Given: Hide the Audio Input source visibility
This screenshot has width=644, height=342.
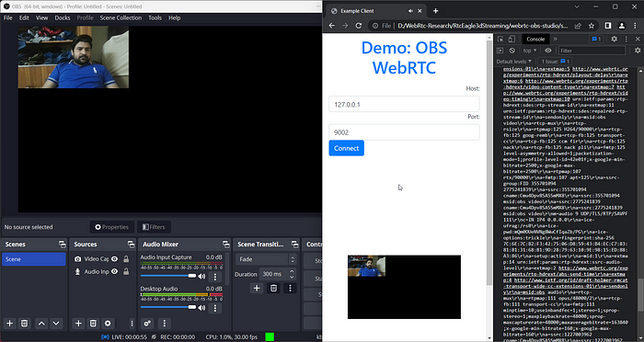Looking at the screenshot, I should click(x=115, y=271).
